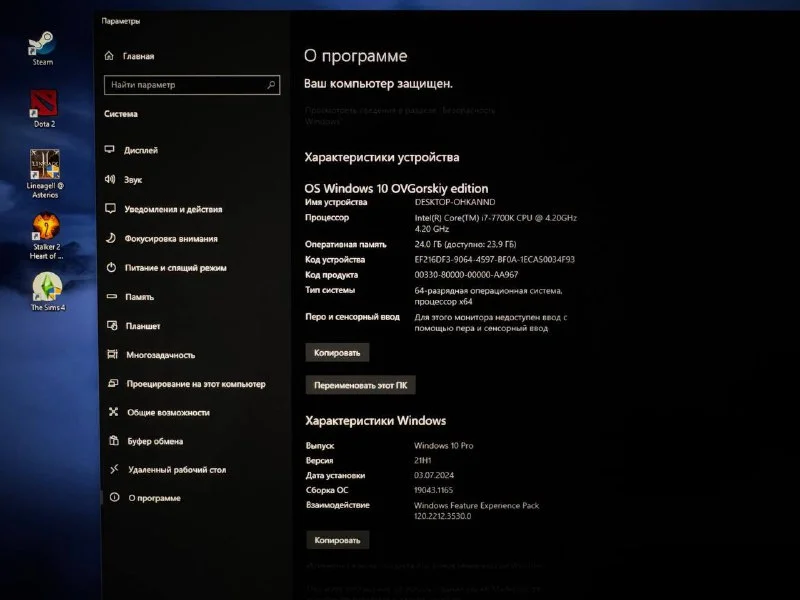Click Переименовать этот ПК button
The image size is (800, 600).
pyautogui.click(x=360, y=385)
